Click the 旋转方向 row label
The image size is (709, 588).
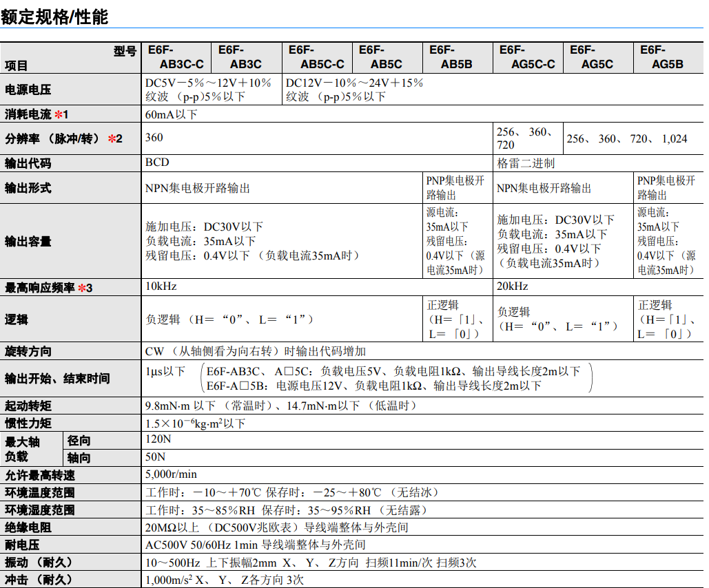pos(28,351)
